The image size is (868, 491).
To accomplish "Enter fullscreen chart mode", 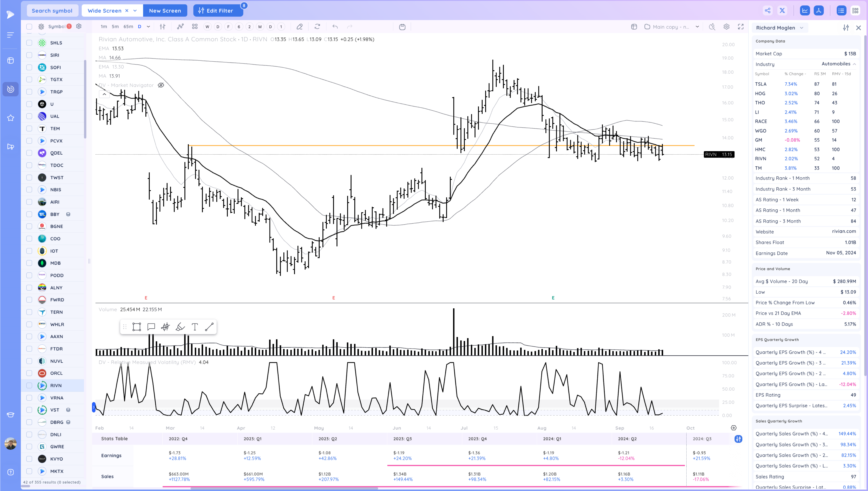I will (740, 27).
